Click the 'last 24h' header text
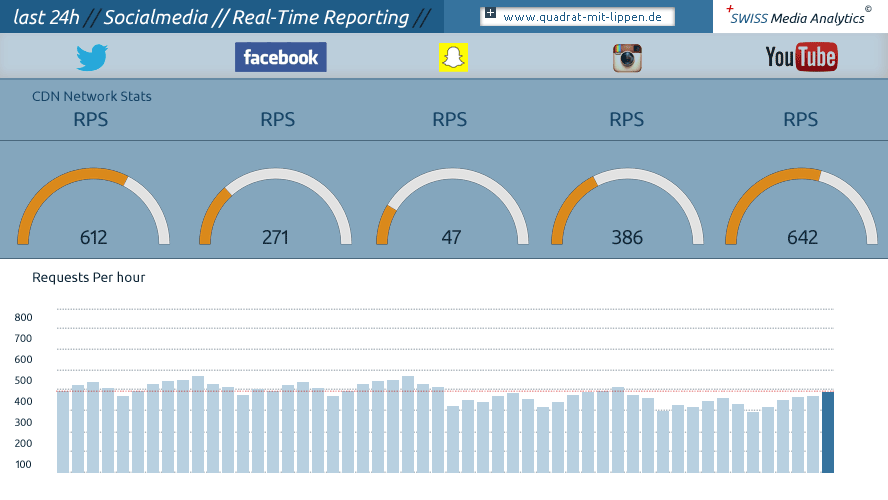888x500 pixels. click(46, 18)
